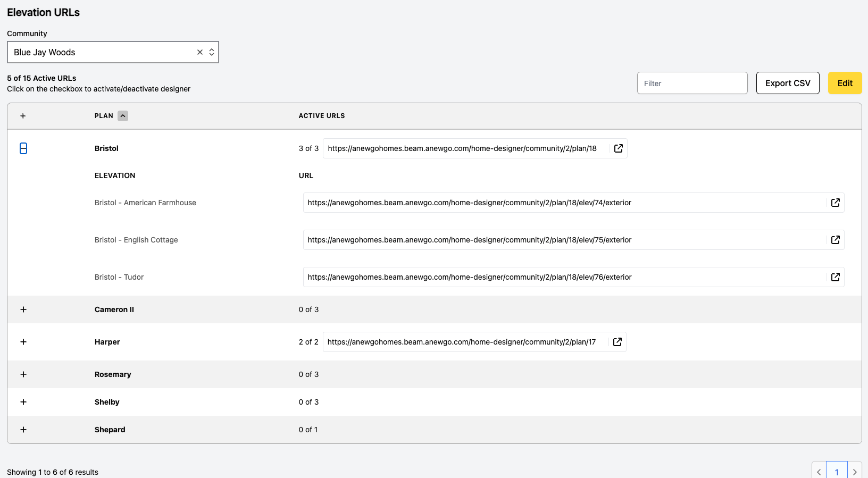868x478 pixels.
Task: Toggle sort order on Plan column
Action: tap(123, 116)
